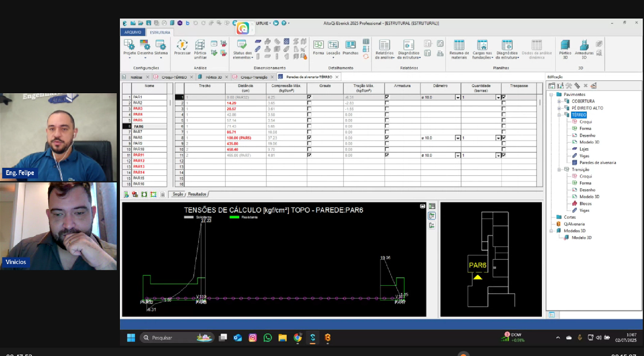Uncheck Armadura checkbox in row 8
The image size is (644, 356).
point(387,138)
